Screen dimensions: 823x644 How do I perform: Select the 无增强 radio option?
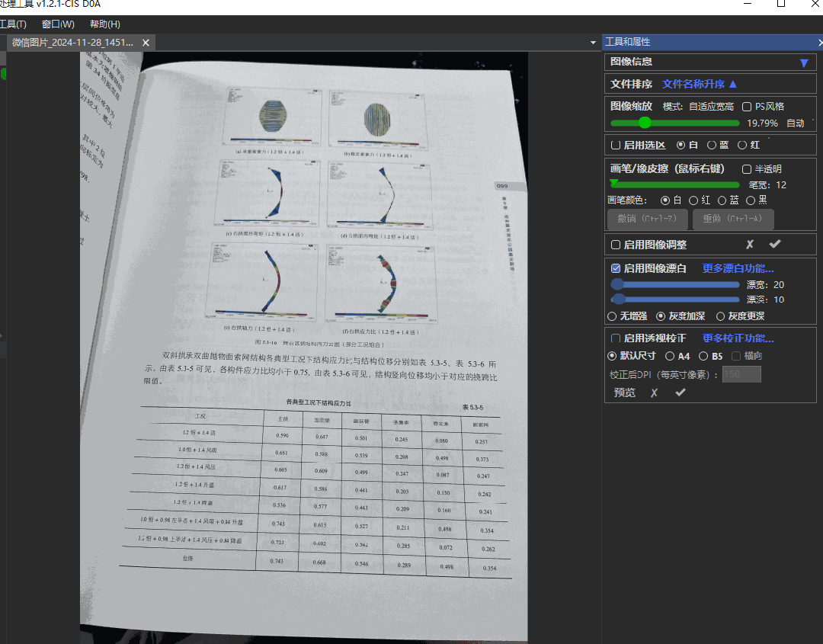tap(611, 316)
